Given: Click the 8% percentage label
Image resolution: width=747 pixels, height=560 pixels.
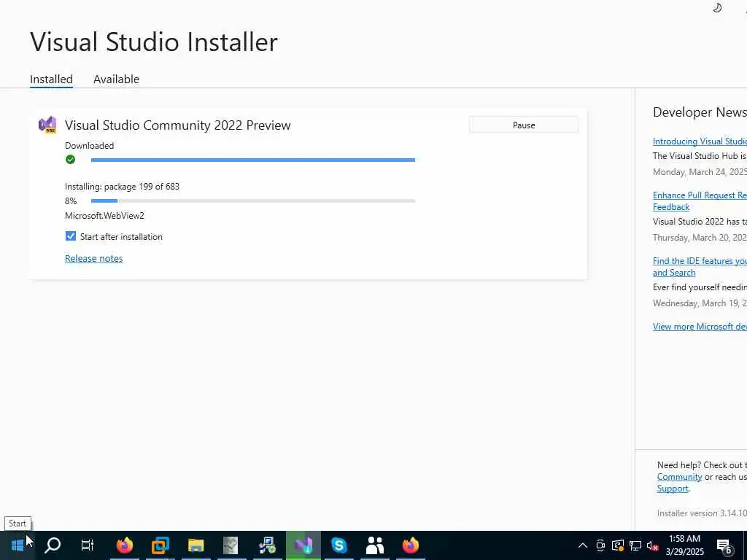Looking at the screenshot, I should click(71, 201).
